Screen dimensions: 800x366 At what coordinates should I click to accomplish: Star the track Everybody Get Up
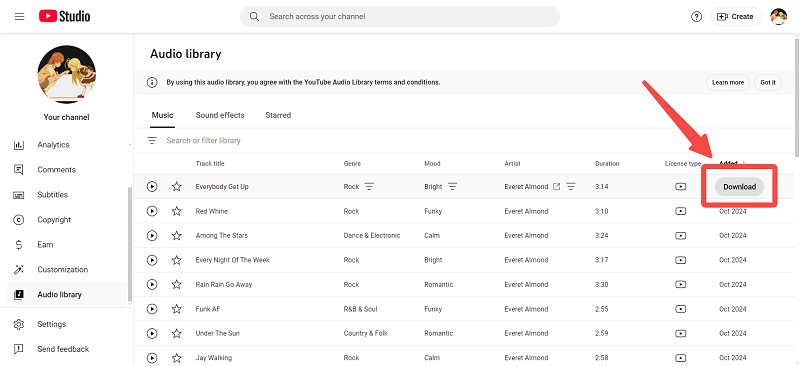tap(177, 187)
